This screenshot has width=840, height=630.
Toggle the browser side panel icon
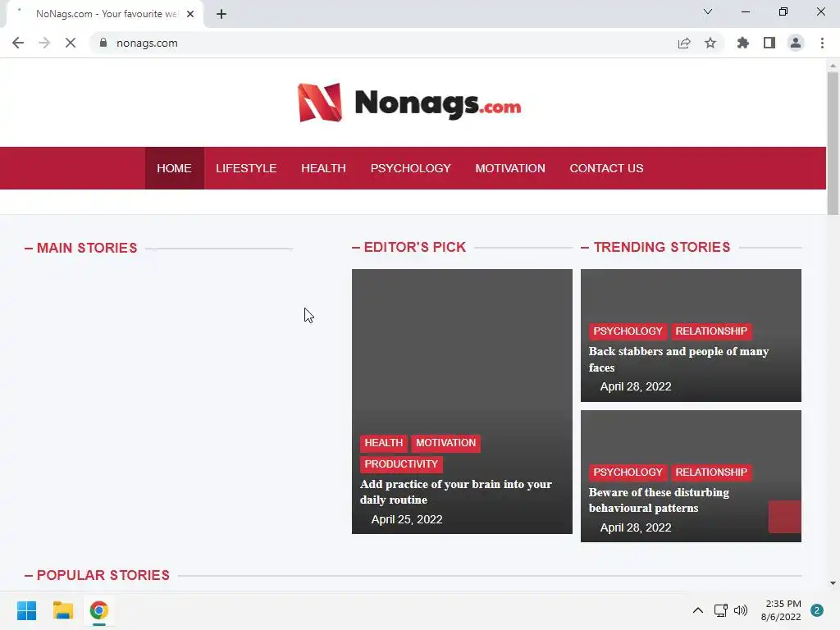point(769,43)
